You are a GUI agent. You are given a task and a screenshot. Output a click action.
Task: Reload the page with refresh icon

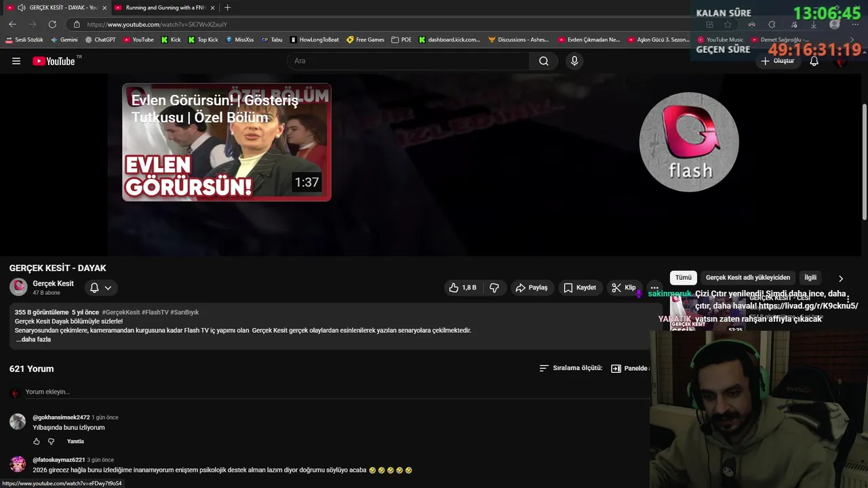point(52,24)
